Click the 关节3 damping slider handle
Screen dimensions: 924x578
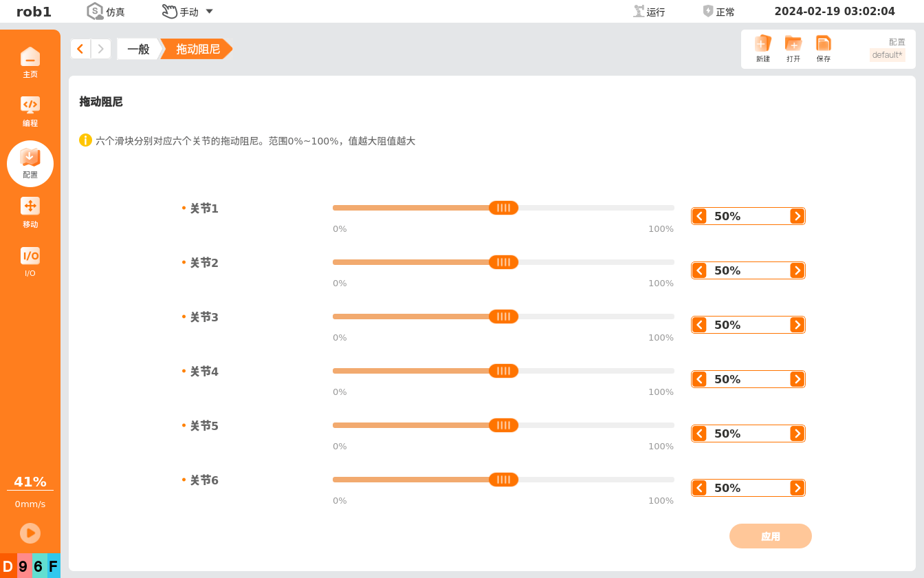click(504, 317)
